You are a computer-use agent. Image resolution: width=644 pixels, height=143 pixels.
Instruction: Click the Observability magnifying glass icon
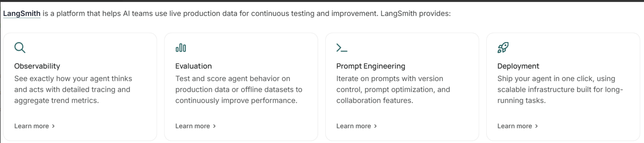[20, 48]
